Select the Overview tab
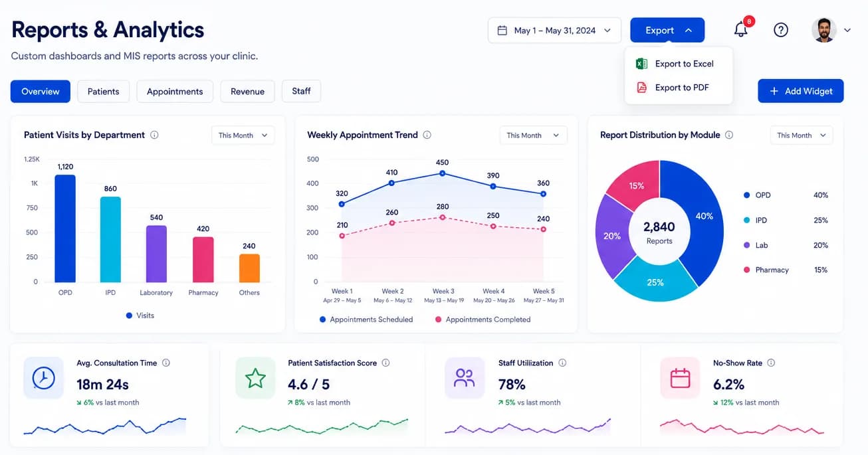 tap(40, 91)
